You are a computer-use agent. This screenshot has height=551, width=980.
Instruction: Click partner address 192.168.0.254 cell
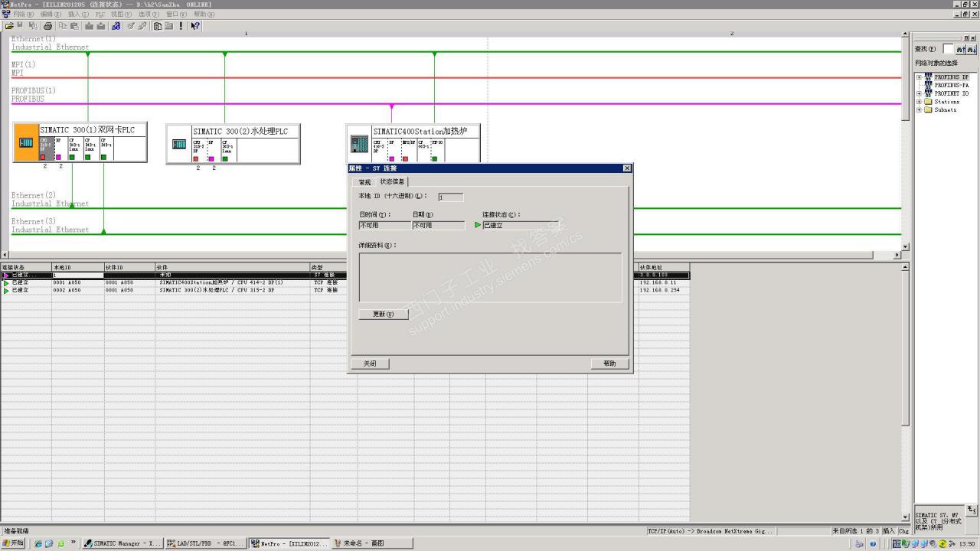pyautogui.click(x=663, y=290)
